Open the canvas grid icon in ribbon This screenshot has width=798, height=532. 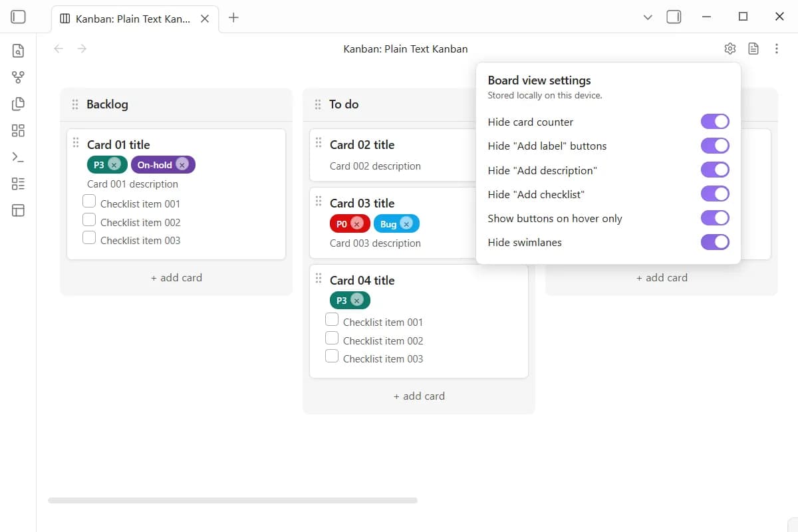coord(18,130)
